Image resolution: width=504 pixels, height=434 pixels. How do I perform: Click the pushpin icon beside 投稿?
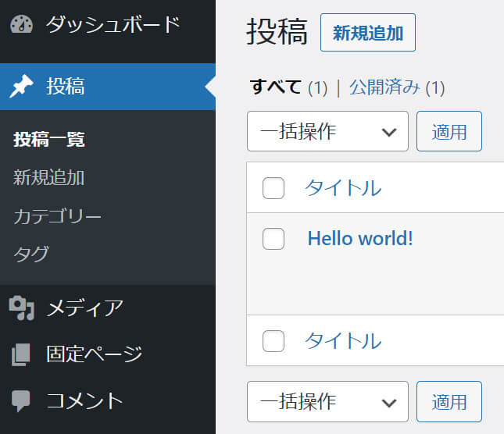click(x=21, y=86)
